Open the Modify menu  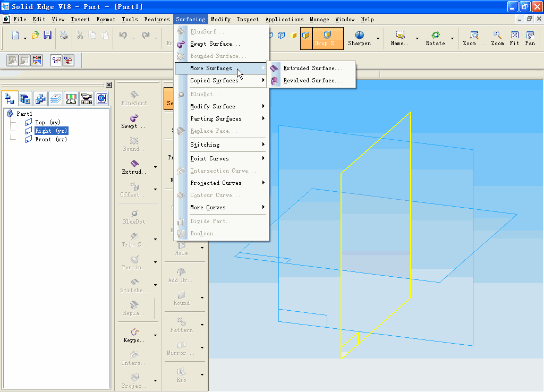tap(220, 20)
